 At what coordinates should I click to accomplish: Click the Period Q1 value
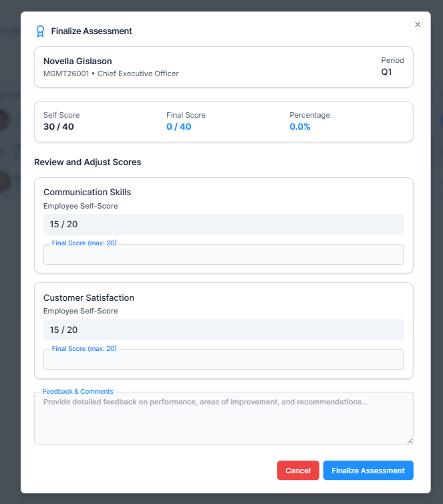pyautogui.click(x=387, y=72)
